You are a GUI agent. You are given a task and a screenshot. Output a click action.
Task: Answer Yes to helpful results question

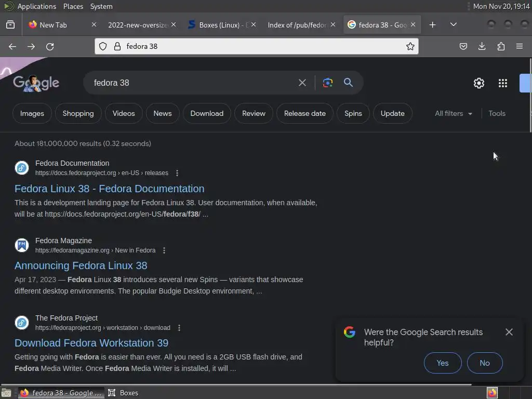[443, 363]
